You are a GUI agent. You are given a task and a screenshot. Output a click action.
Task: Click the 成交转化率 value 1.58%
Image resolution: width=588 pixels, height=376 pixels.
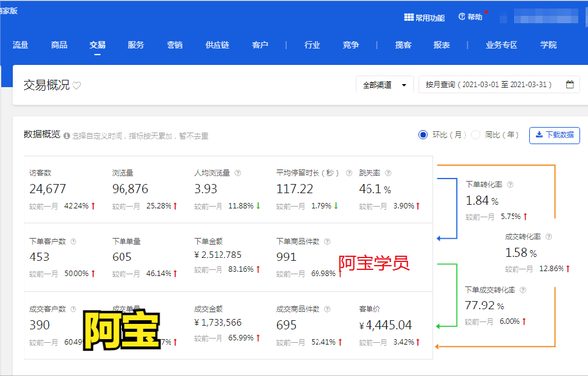point(521,253)
